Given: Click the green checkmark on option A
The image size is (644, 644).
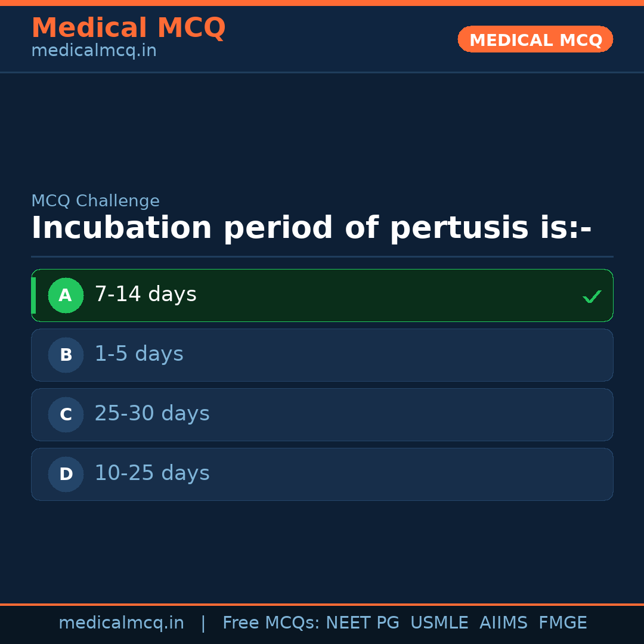Looking at the screenshot, I should [x=592, y=296].
